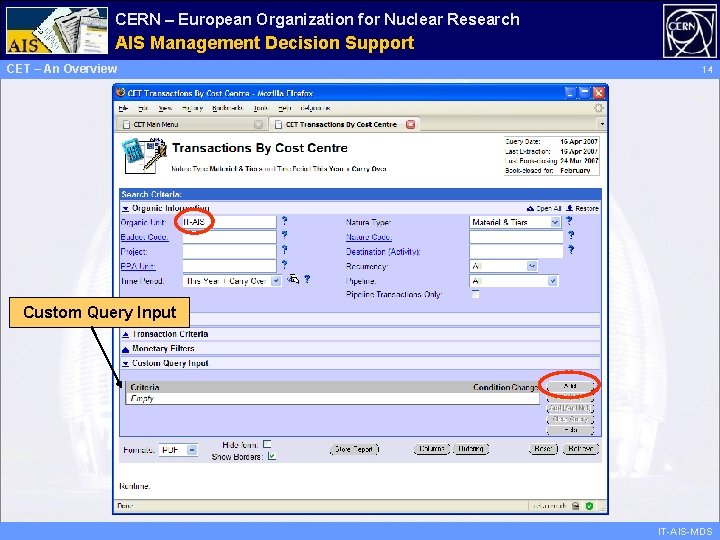Click the Columns button
This screenshot has height=540, width=720.
[x=431, y=449]
